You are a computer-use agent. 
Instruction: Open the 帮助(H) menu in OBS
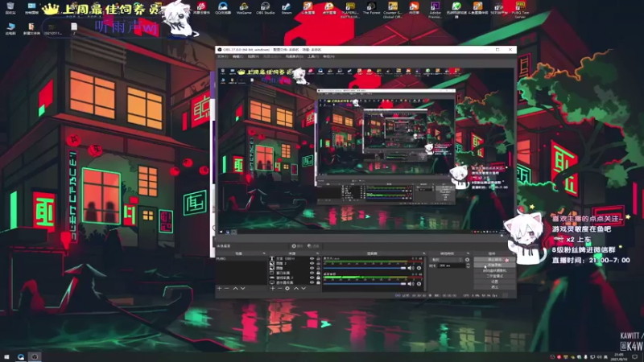[x=328, y=56]
